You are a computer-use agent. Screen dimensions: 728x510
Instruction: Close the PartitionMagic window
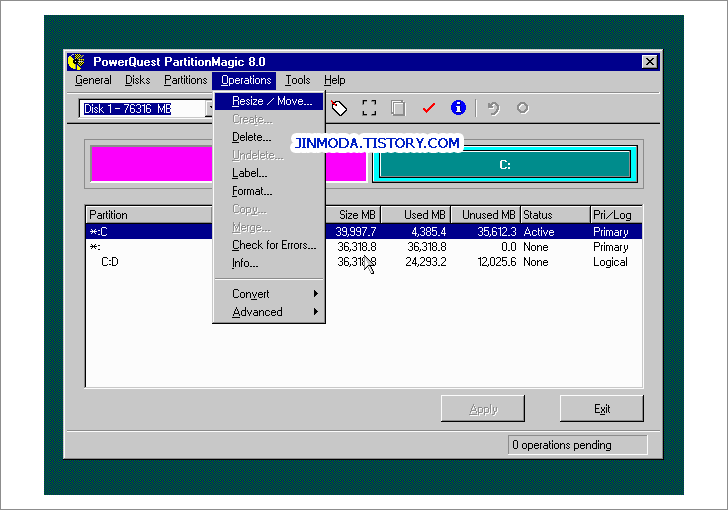point(650,62)
